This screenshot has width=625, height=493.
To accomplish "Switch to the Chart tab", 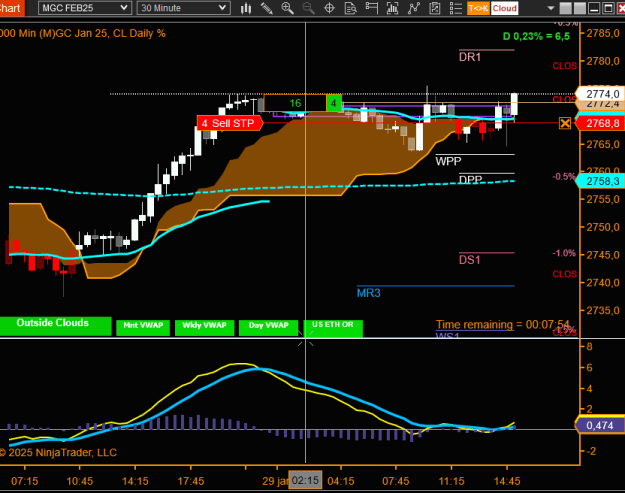I will pos(12,8).
